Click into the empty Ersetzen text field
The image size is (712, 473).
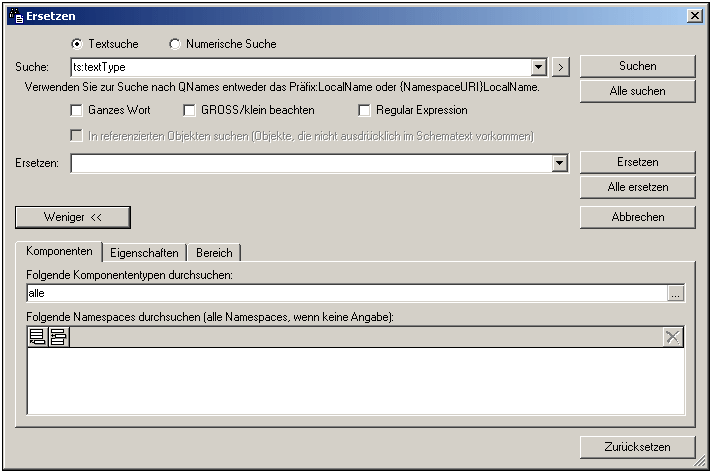(x=312, y=163)
